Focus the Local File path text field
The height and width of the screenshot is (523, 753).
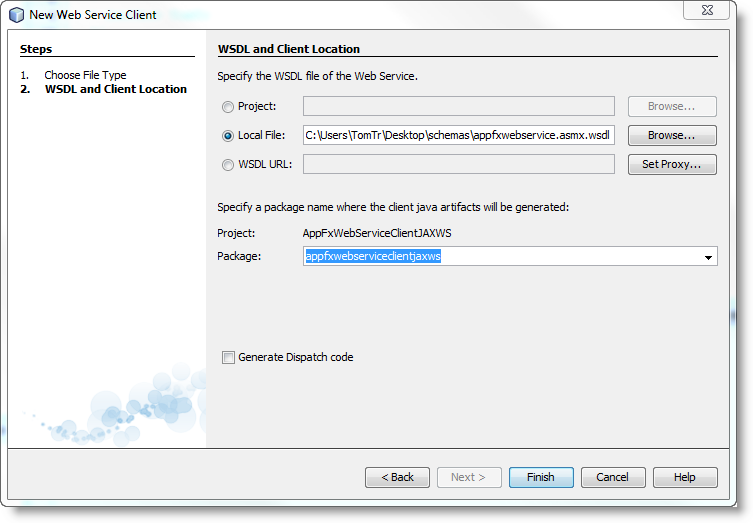[x=458, y=136]
